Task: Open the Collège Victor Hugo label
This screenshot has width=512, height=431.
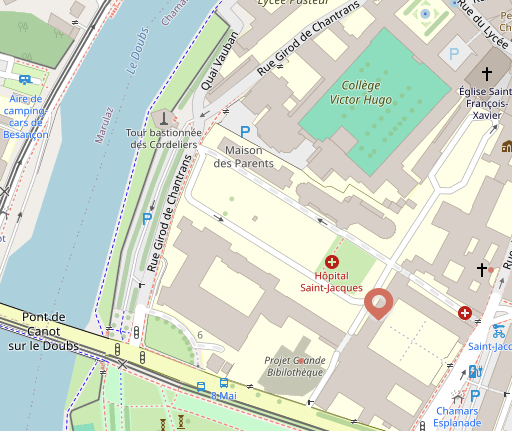Action: 361,93
